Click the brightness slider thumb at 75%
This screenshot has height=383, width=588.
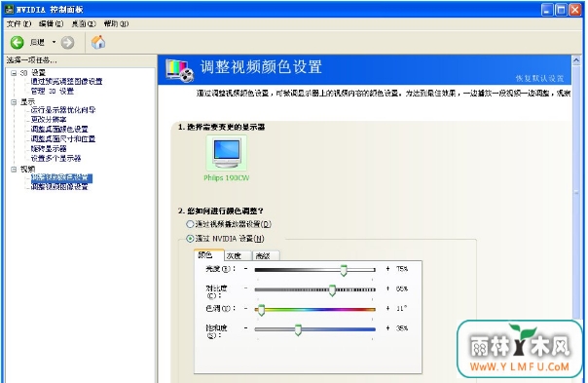tap(344, 270)
